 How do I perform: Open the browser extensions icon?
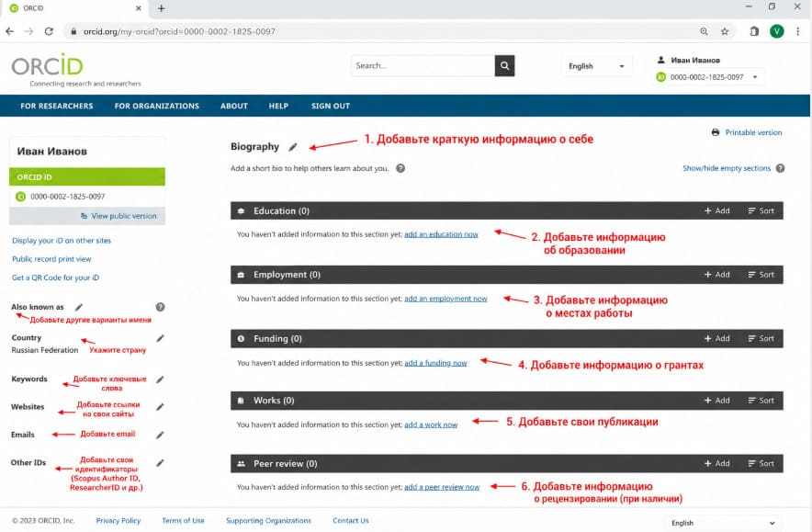(754, 31)
